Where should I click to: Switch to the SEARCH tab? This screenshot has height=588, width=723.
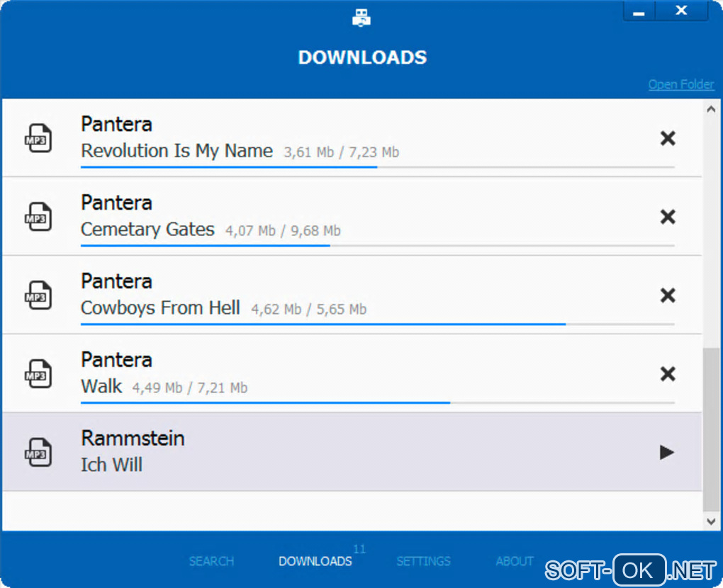[212, 561]
